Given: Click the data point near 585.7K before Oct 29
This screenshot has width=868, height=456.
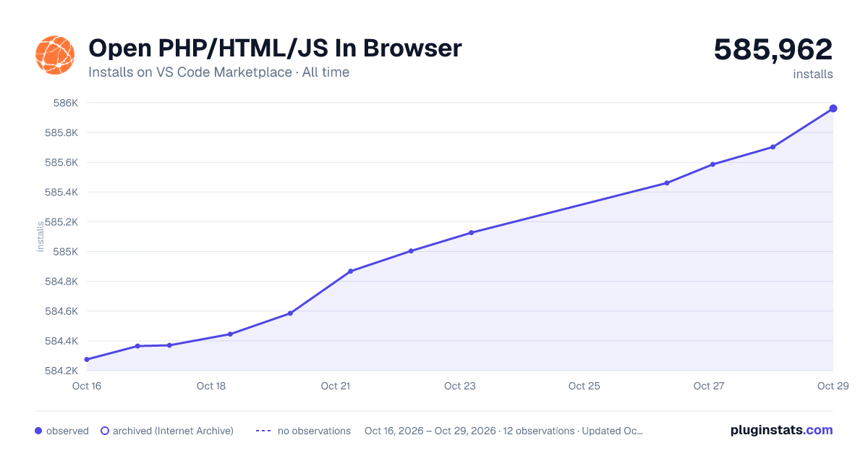Looking at the screenshot, I should point(773,147).
